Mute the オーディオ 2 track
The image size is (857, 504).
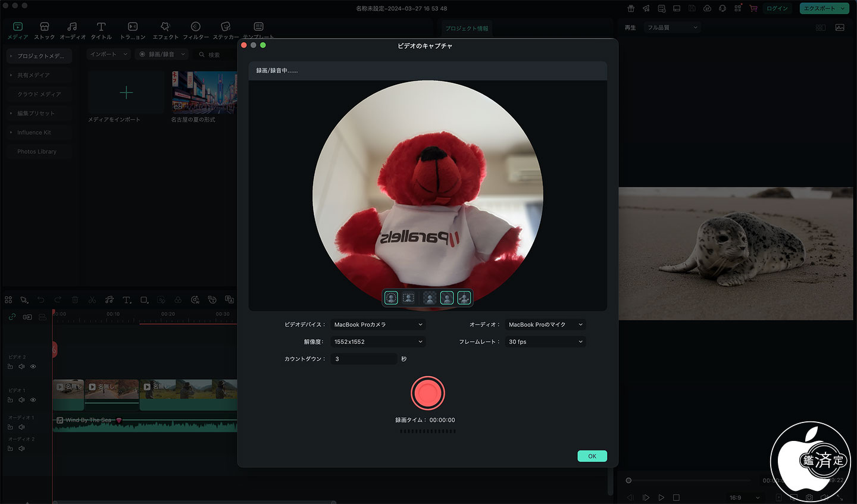tap(21, 449)
